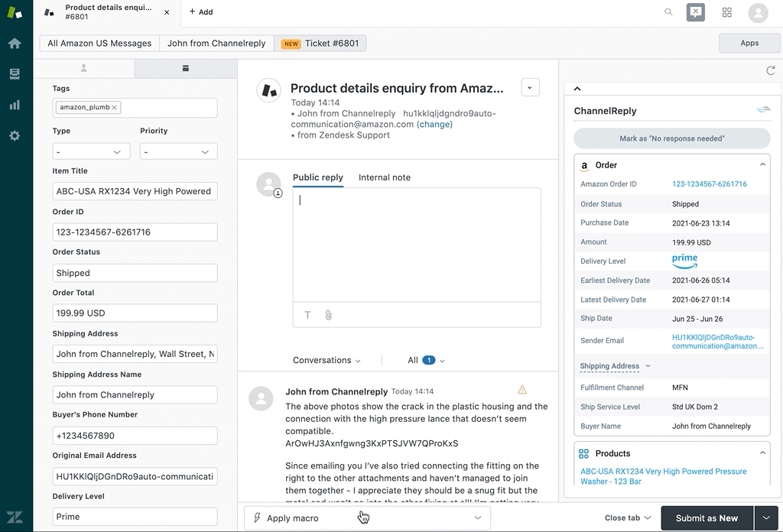The width and height of the screenshot is (783, 532).
Task: Click the Buyer's Phone Number field
Action: point(135,436)
